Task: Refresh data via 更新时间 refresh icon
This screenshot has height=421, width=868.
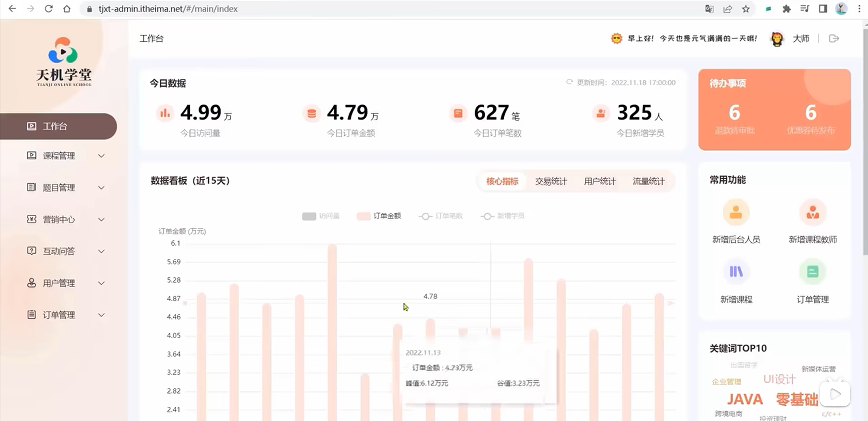Action: click(569, 82)
